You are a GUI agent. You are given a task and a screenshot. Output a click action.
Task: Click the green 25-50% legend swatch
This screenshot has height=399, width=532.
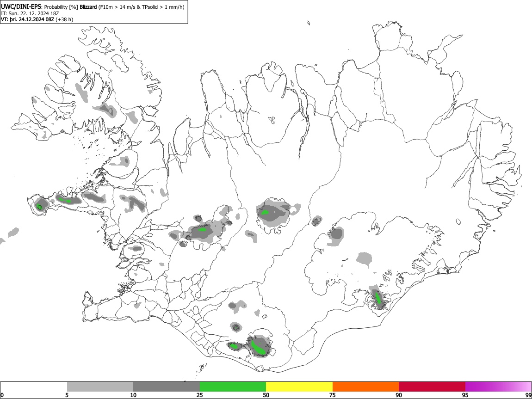(233, 387)
